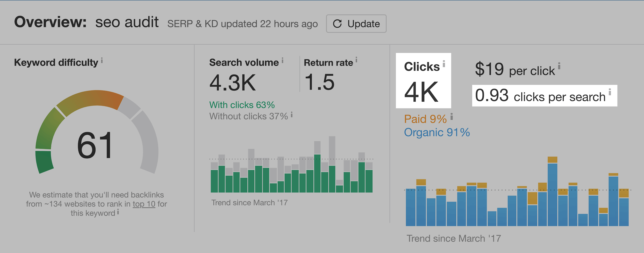
Task: Click the 'Overview:' heading
Action: click(51, 22)
